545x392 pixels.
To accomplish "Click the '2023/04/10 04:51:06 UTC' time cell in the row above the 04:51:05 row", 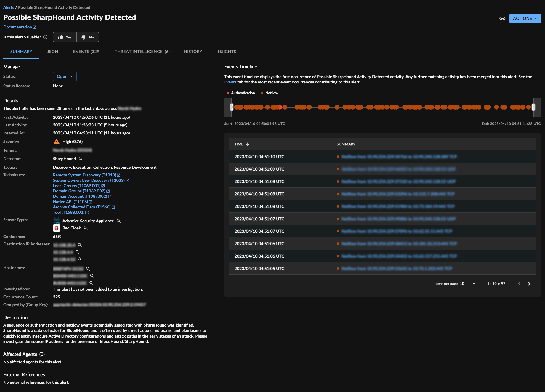I will click(259, 256).
